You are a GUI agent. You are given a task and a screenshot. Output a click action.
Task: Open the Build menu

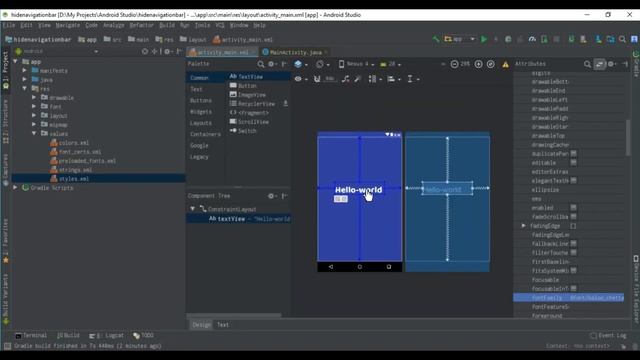[x=167, y=25]
